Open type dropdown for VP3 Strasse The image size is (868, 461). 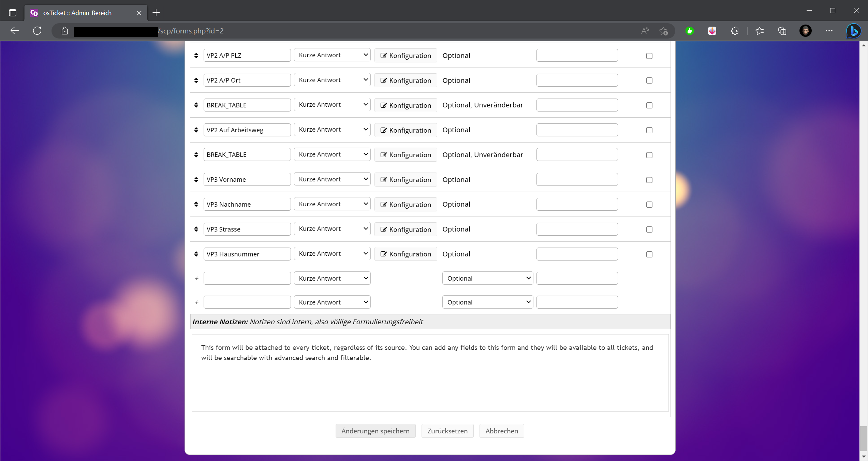click(x=332, y=229)
